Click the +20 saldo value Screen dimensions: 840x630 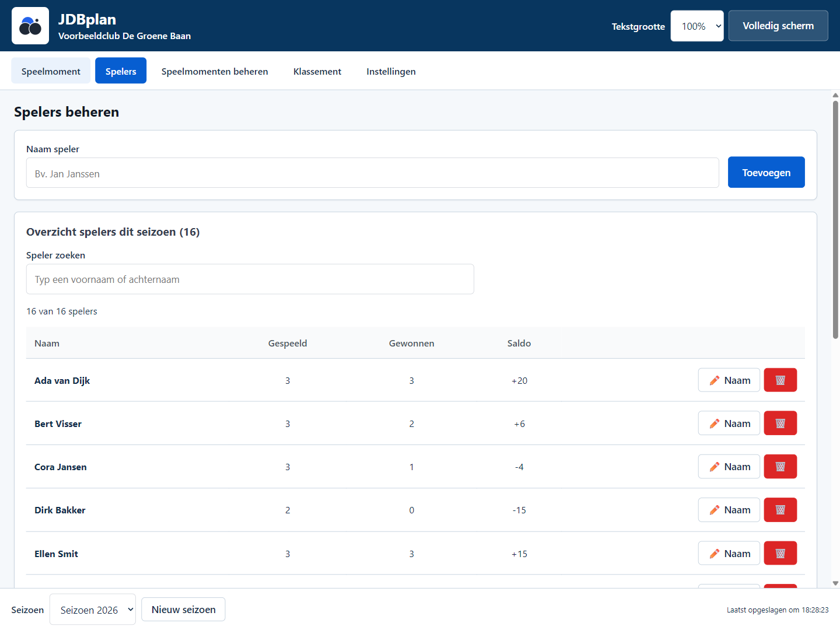(519, 380)
